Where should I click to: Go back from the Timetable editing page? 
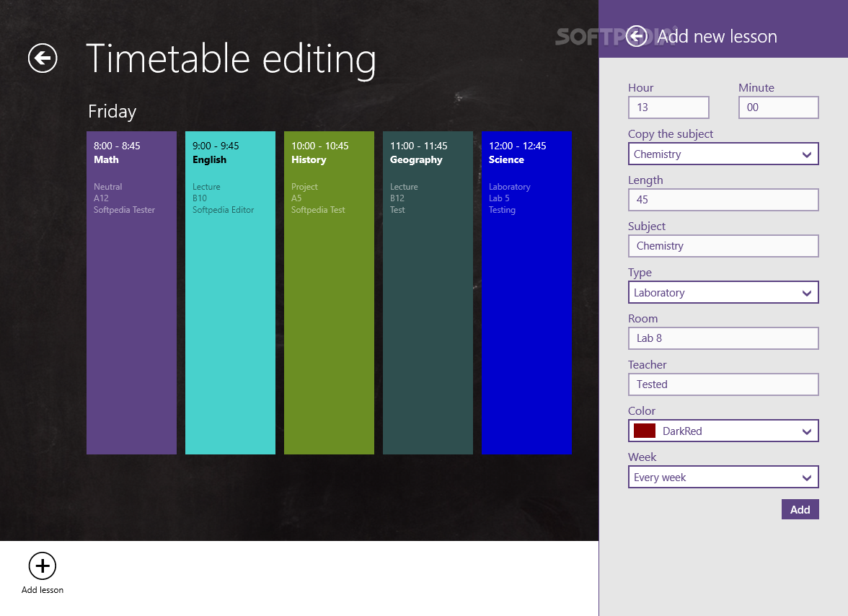43,58
